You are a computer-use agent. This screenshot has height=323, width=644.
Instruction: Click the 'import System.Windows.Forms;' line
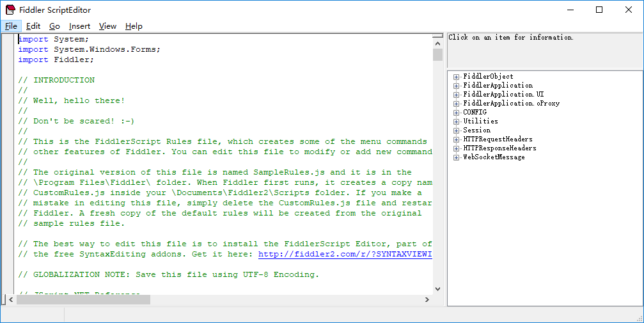pyautogui.click(x=89, y=50)
